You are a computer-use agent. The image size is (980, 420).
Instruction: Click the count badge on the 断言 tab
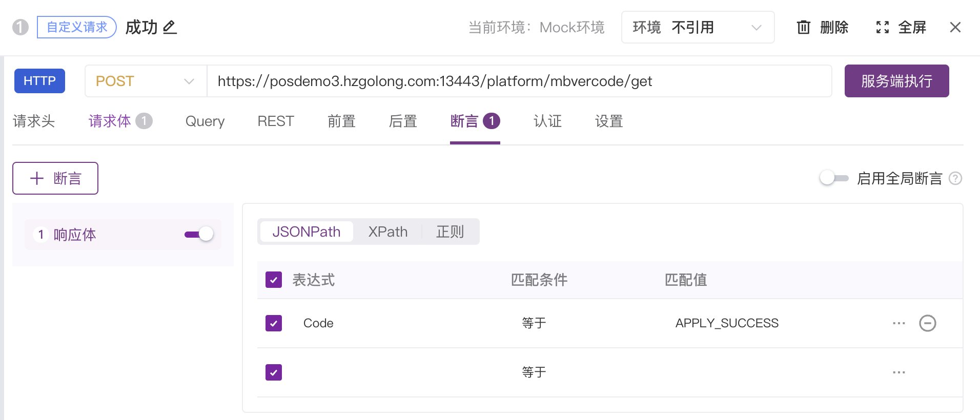pyautogui.click(x=492, y=121)
